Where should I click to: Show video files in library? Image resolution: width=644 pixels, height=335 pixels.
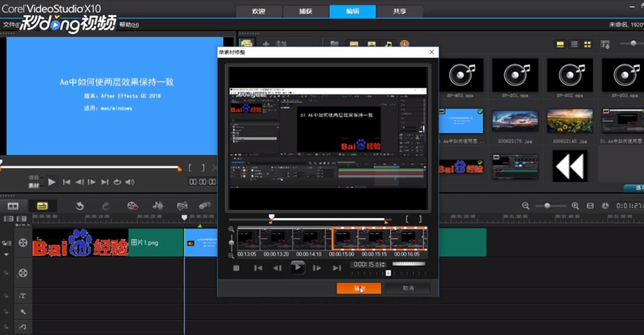pos(354,44)
